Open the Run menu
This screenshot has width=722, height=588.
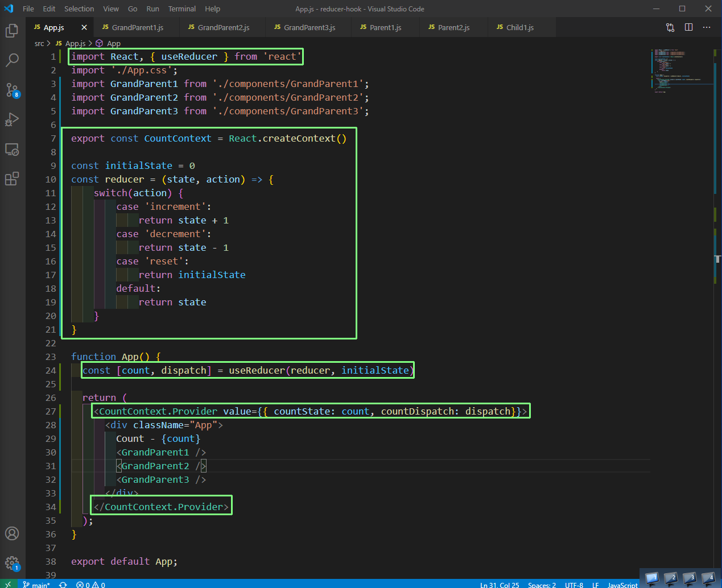coord(152,9)
